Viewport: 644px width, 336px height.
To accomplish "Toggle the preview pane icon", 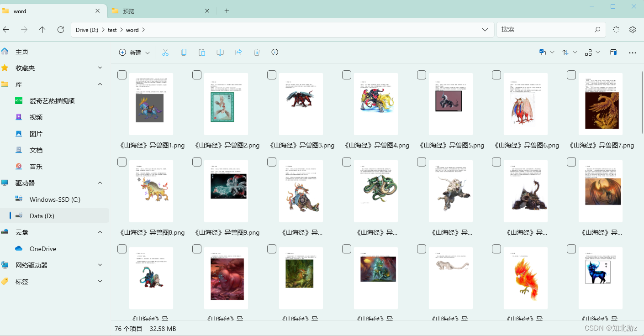I will click(613, 52).
